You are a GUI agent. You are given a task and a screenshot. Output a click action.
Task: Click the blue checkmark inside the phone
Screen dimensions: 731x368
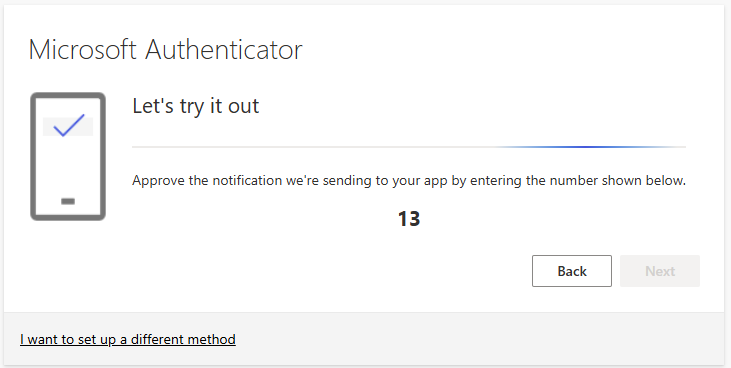[x=69, y=125]
